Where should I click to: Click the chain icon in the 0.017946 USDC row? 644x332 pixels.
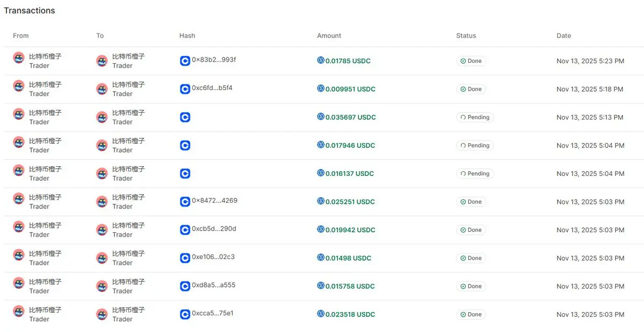point(185,145)
